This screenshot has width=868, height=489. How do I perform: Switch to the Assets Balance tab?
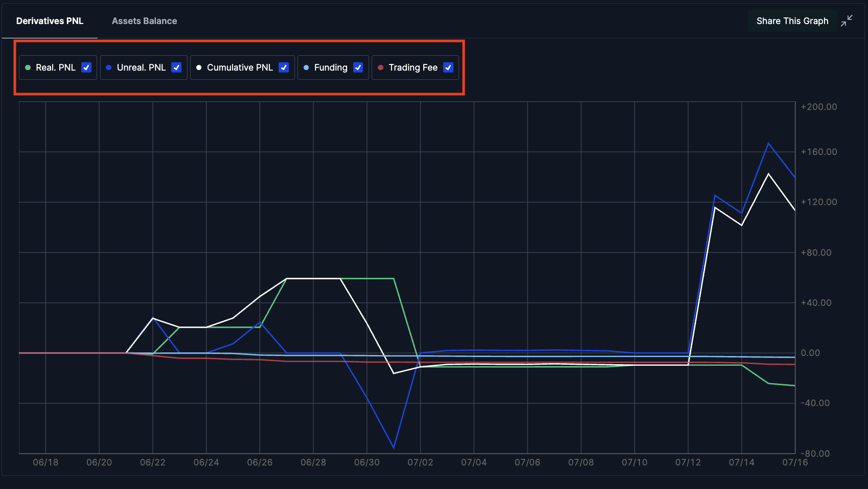(x=144, y=21)
